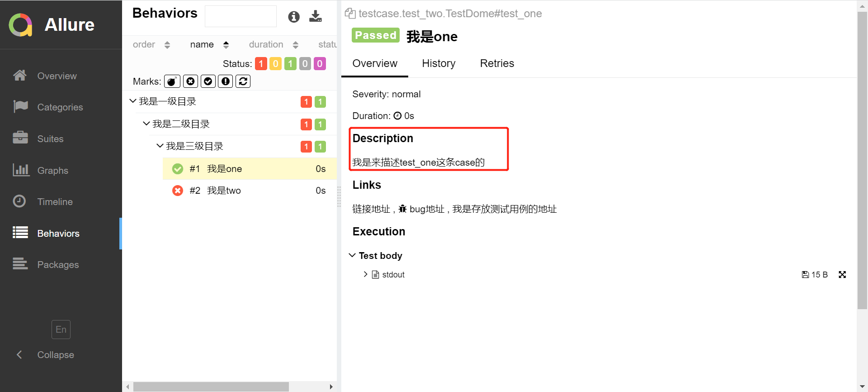The image size is (868, 392).
Task: Open Graphs bar chart icon
Action: (21, 170)
